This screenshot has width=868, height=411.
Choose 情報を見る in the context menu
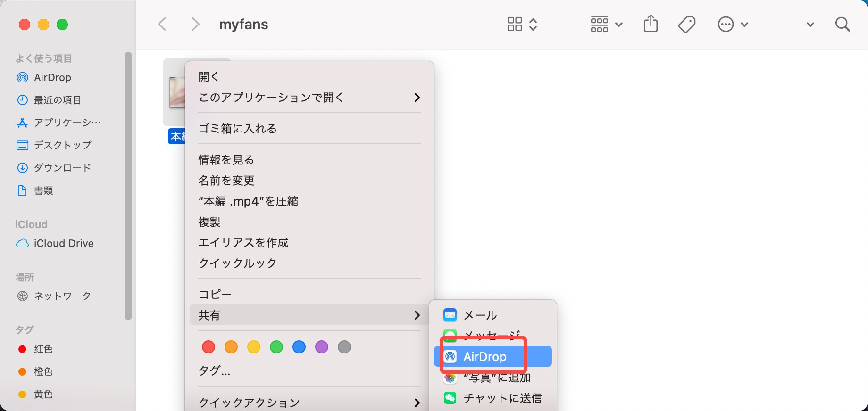[x=309, y=159]
